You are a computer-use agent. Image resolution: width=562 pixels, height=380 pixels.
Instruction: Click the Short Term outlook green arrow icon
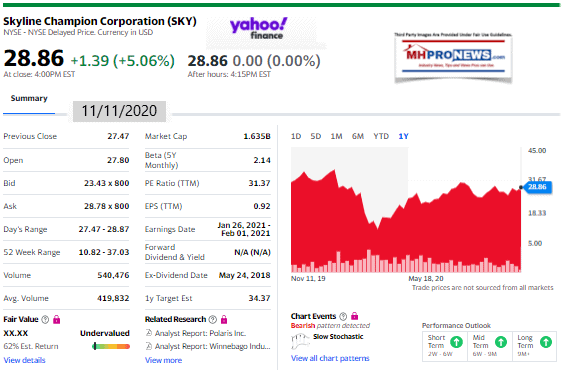456,342
